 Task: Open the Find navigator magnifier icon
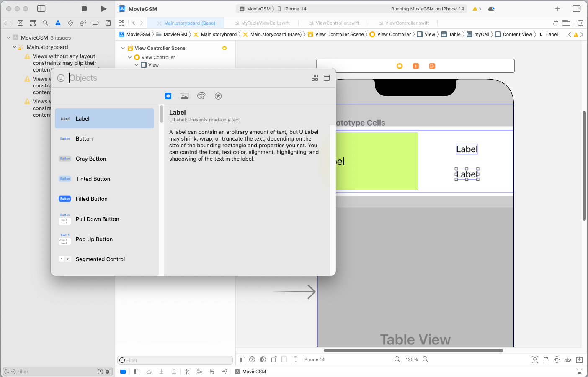pos(45,23)
